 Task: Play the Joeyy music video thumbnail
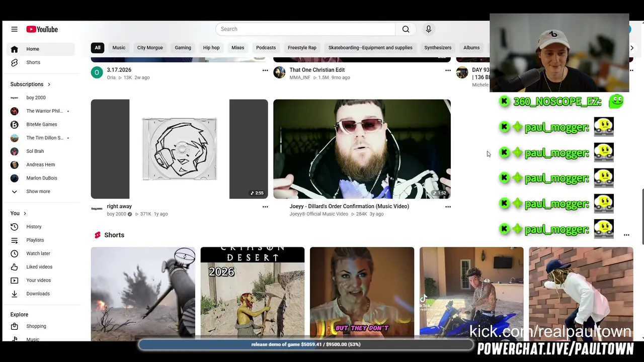tap(362, 149)
